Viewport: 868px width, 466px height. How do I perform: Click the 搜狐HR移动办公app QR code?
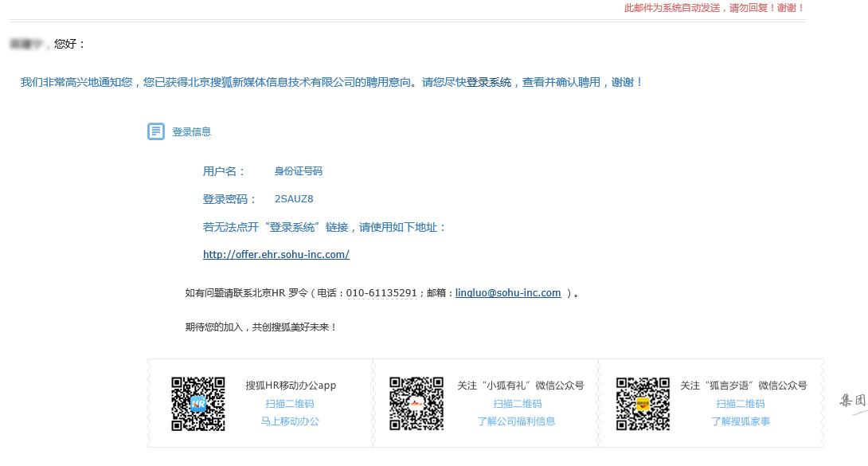[x=197, y=404]
